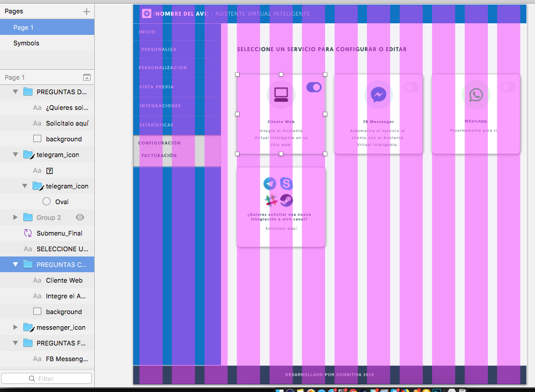Screen dimensions: 535x392
Task: Open PERSONALIZACIÓN in the sidebar menu
Action: click(x=163, y=67)
